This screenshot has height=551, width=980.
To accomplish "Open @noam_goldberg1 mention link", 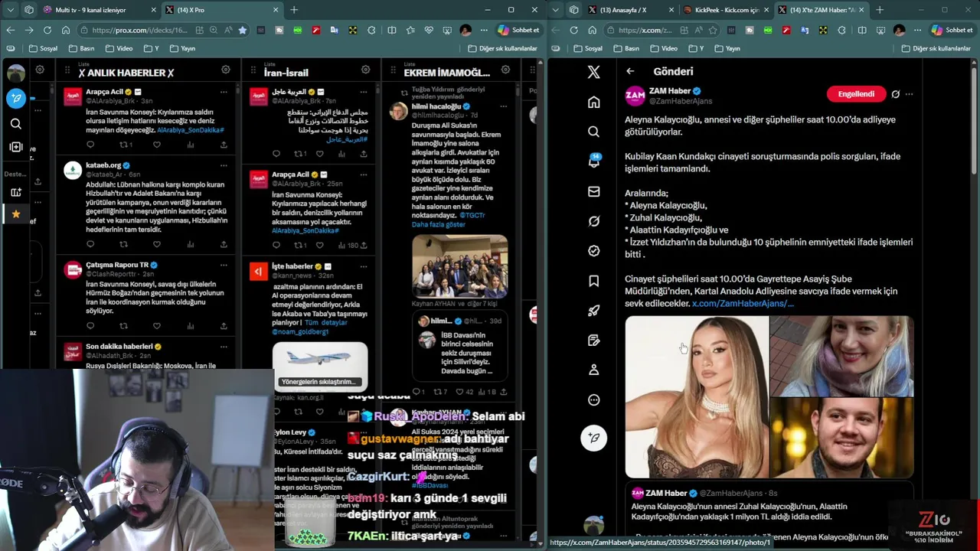I will (x=300, y=332).
